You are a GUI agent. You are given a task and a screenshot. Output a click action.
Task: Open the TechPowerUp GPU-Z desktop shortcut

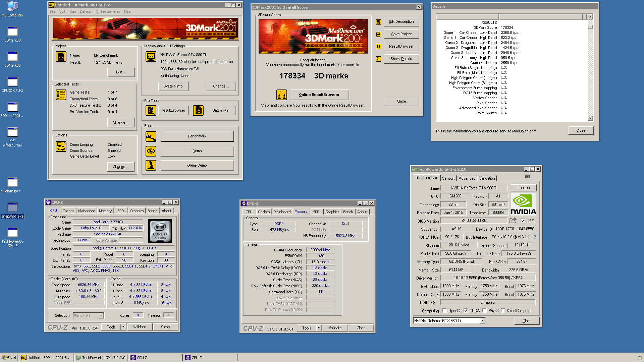click(x=12, y=237)
